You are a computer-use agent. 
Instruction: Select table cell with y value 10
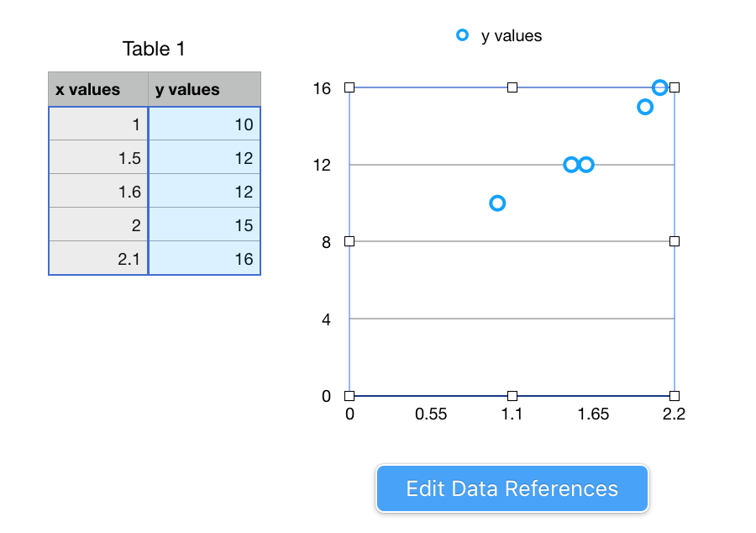(x=204, y=124)
